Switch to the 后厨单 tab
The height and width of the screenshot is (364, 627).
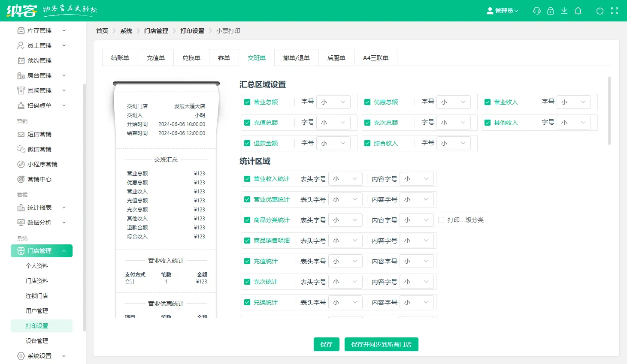pyautogui.click(x=336, y=58)
